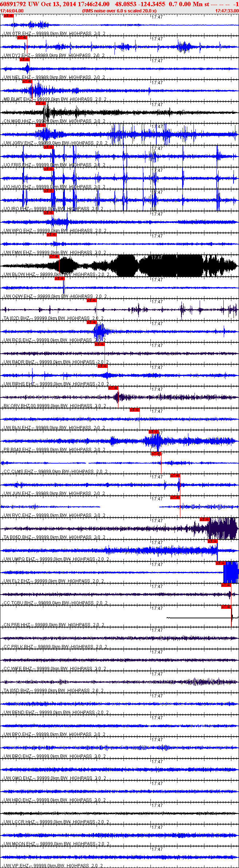Click the pick flag on UW UMPQ trace

[212, 541]
